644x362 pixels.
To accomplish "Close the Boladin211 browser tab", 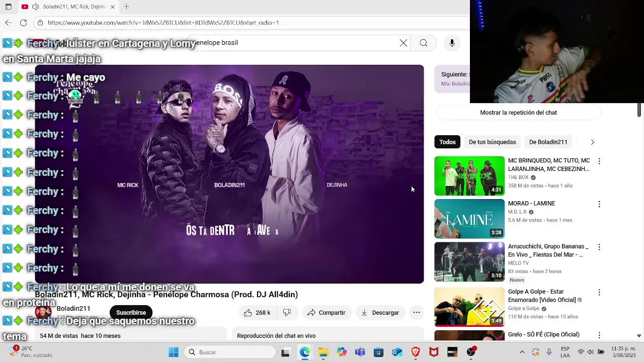I will coord(113,7).
